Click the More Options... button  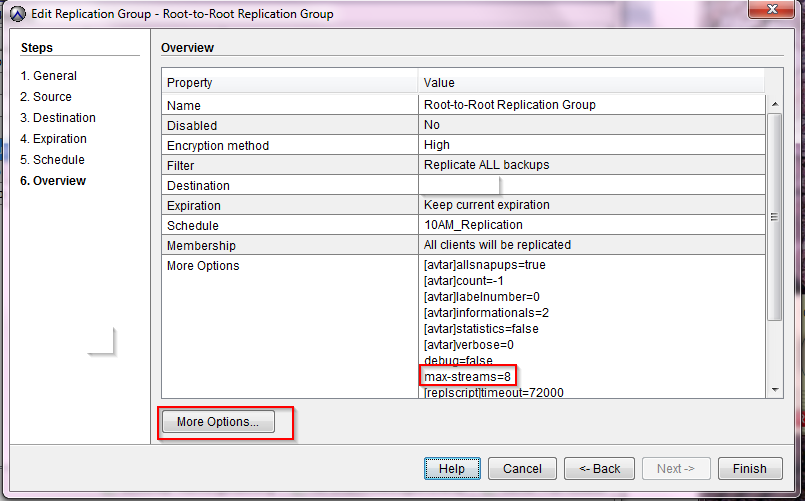[218, 421]
